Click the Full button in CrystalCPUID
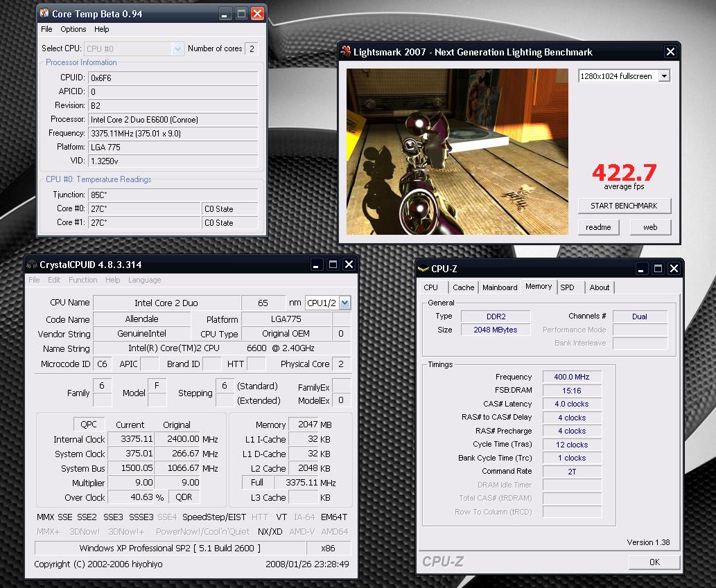 [x=257, y=483]
